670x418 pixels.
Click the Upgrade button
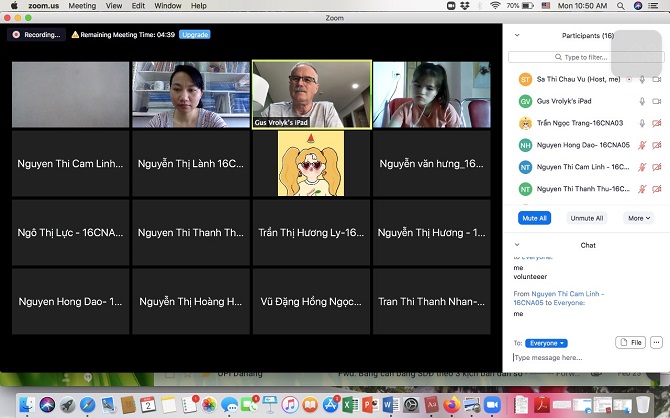click(194, 34)
